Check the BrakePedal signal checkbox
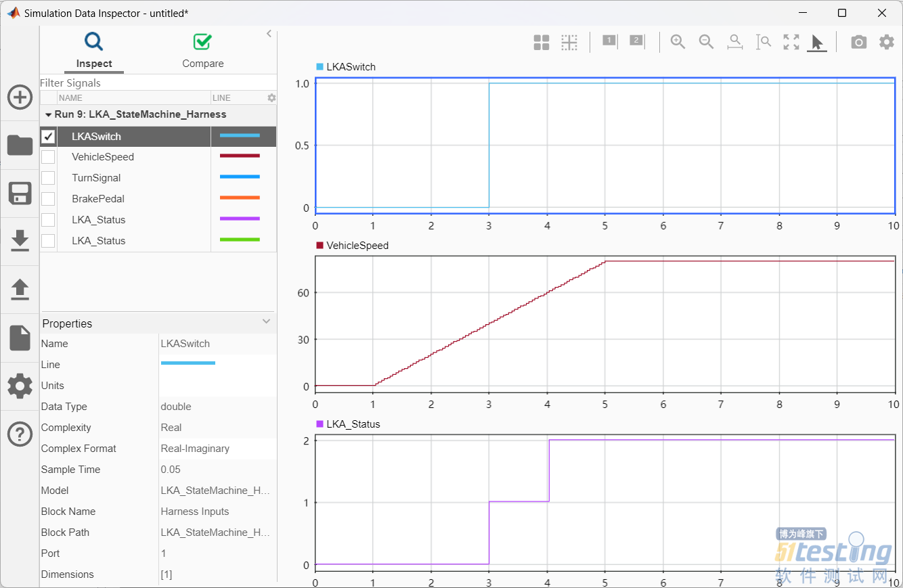The image size is (903, 588). coord(48,199)
